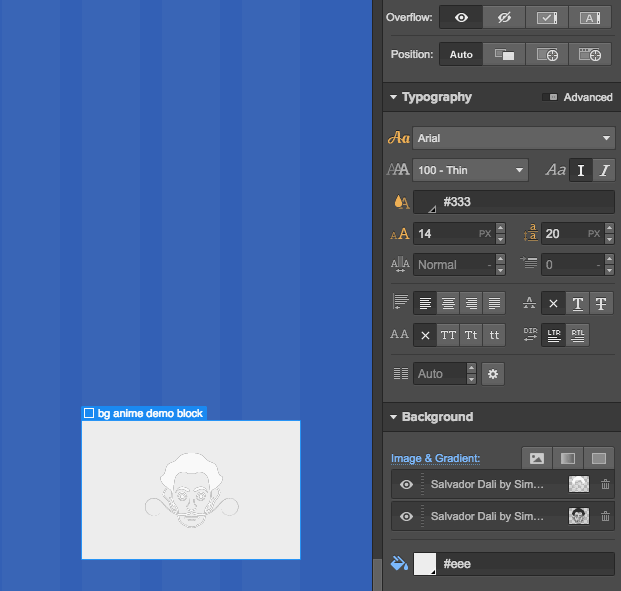The width and height of the screenshot is (621, 591).
Task: Set overflow to hidden crossed-eye icon
Action: click(x=504, y=17)
